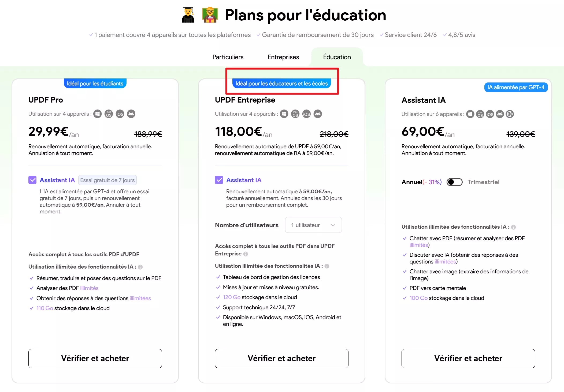Click the web globe icon under Assistant IA devices
The height and width of the screenshot is (392, 564).
point(510,114)
